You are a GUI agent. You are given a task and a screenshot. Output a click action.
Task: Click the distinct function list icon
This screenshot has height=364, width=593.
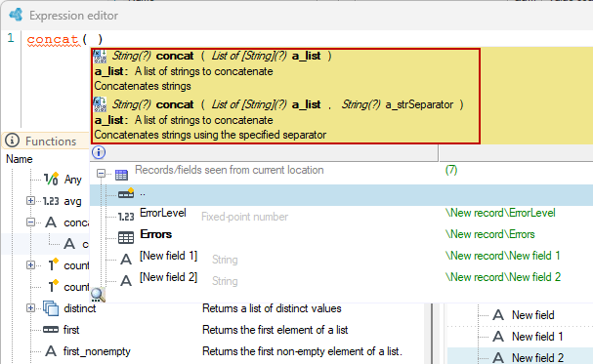[51, 308]
